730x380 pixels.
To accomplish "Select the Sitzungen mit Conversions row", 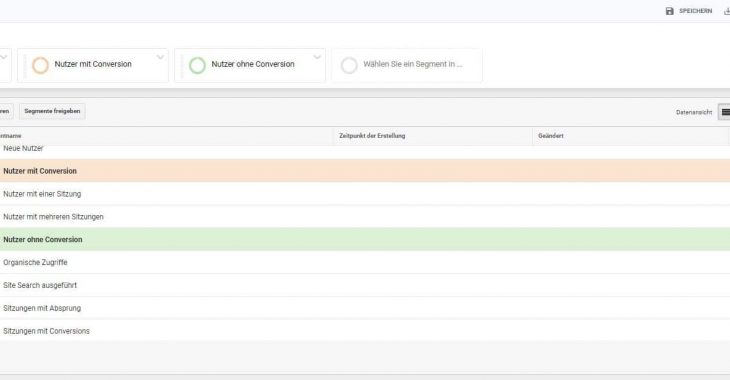I will pos(365,331).
